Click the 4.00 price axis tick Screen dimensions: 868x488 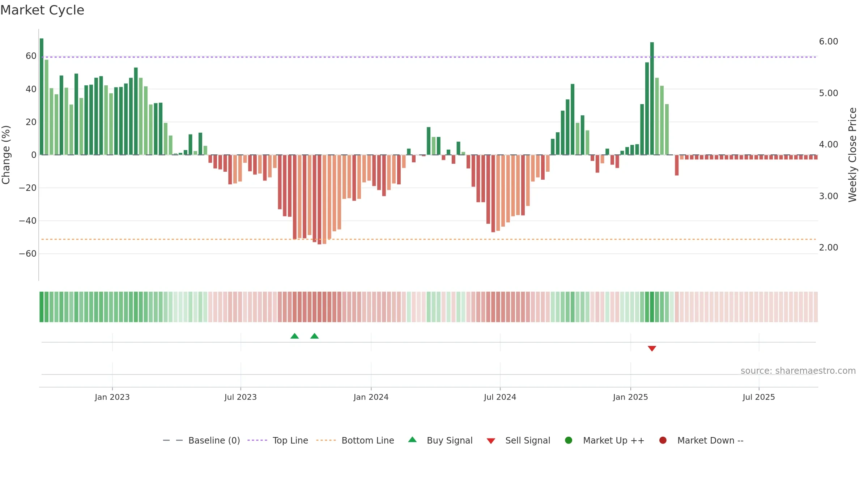pyautogui.click(x=829, y=145)
